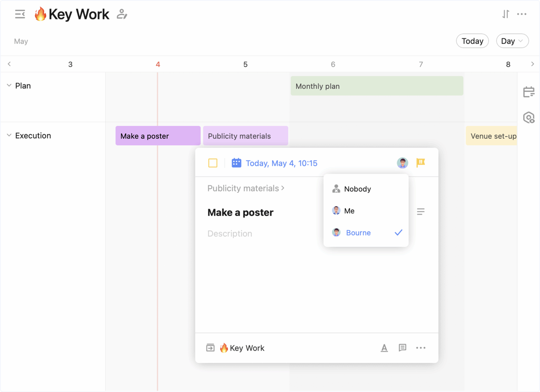Open the Day view dropdown
The width and height of the screenshot is (540, 392).
pyautogui.click(x=512, y=41)
